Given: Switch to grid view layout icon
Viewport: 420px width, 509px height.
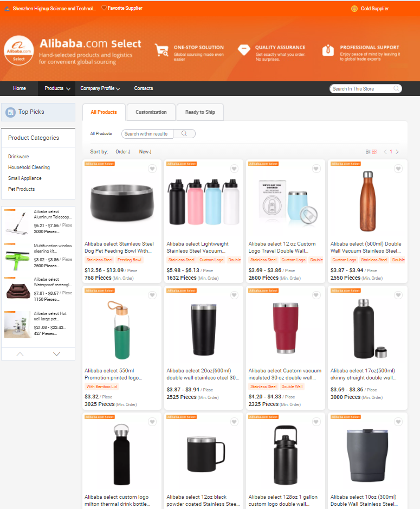Looking at the screenshot, I should (x=374, y=152).
